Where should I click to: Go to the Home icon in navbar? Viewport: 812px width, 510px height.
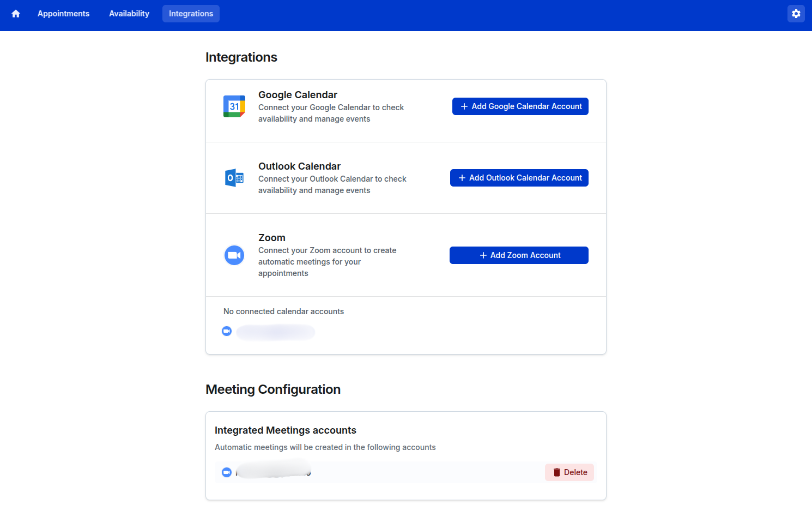(x=16, y=14)
